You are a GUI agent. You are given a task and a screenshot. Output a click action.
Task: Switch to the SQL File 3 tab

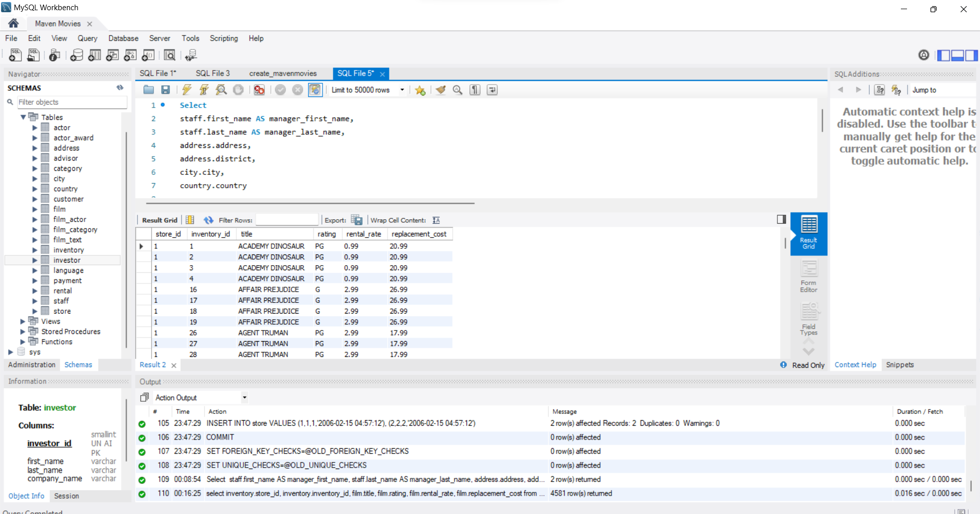(x=212, y=73)
